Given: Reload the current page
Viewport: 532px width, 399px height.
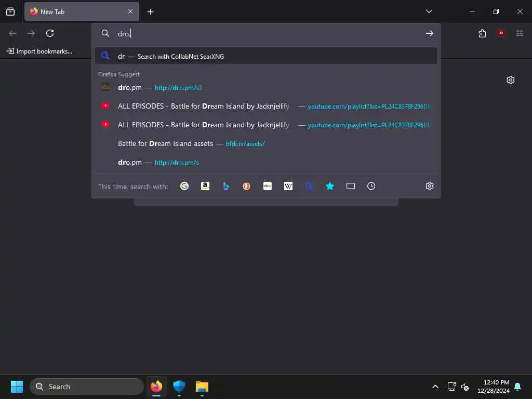Looking at the screenshot, I should 50,33.
